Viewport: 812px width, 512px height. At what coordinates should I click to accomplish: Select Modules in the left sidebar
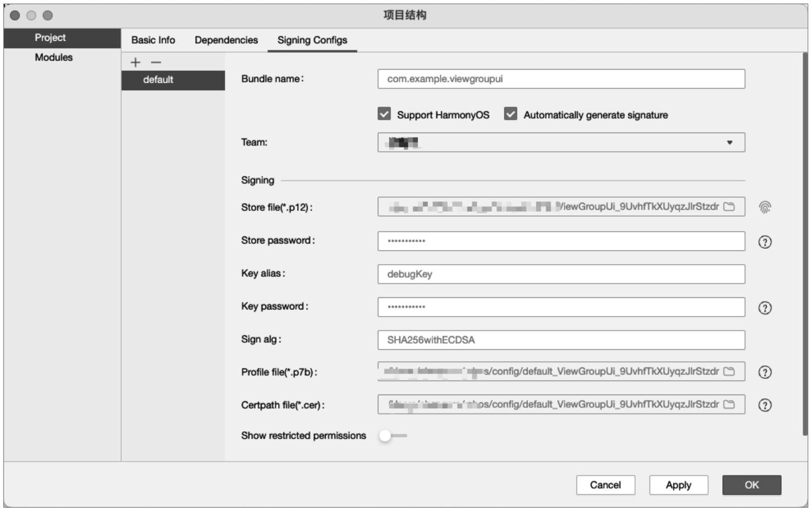pos(53,57)
